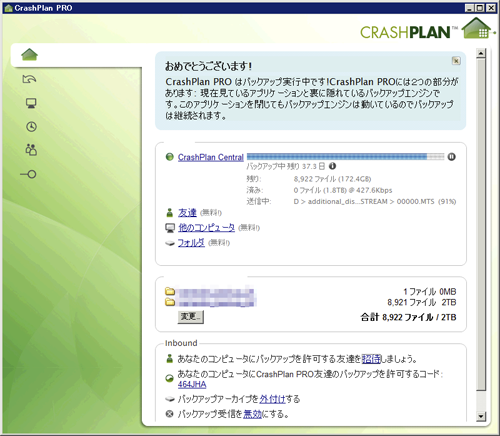Open the フォルダ destination link
500x436 pixels.
(x=191, y=243)
